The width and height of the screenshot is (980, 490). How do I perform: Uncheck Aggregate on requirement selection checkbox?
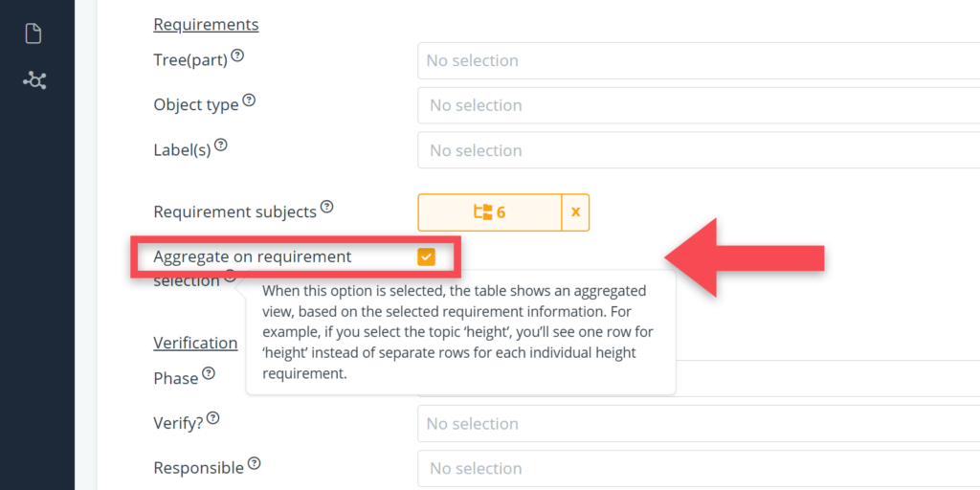point(426,256)
